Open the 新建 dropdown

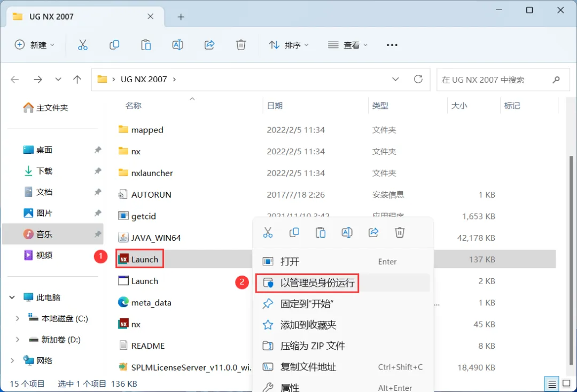pyautogui.click(x=34, y=45)
